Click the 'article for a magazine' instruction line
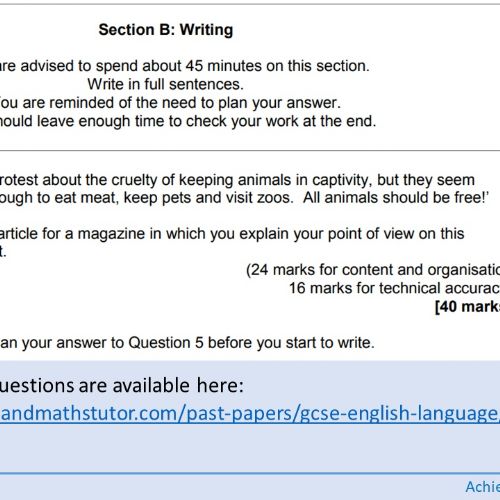Image resolution: width=500 pixels, height=500 pixels. [232, 234]
